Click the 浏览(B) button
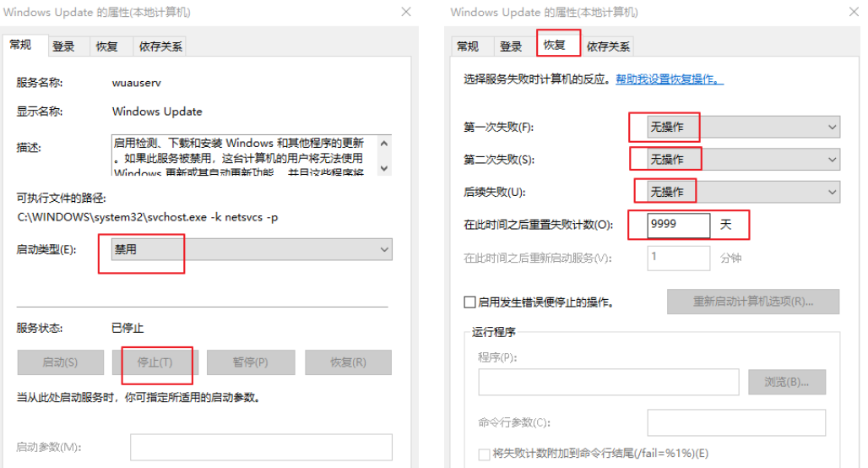This screenshot has width=868, height=468. click(787, 382)
